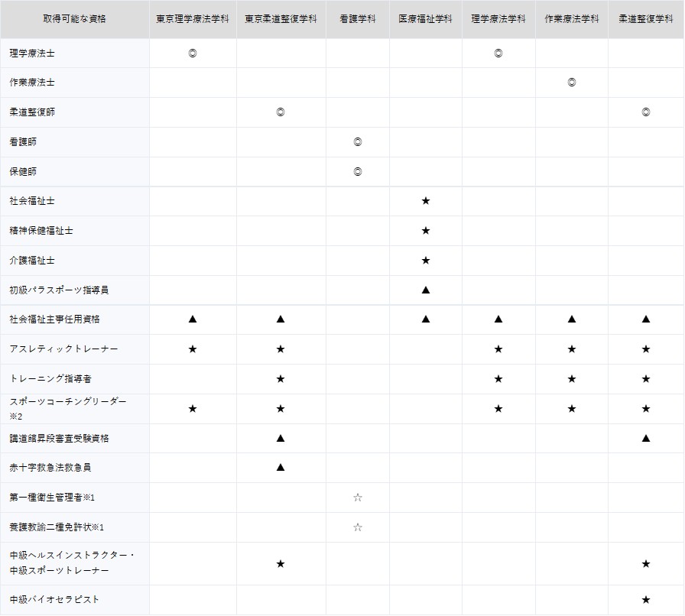This screenshot has height=616, width=685.
Task: Click the ◎ mark for 作業療法士 under 作業療法学科
Action: [x=572, y=83]
